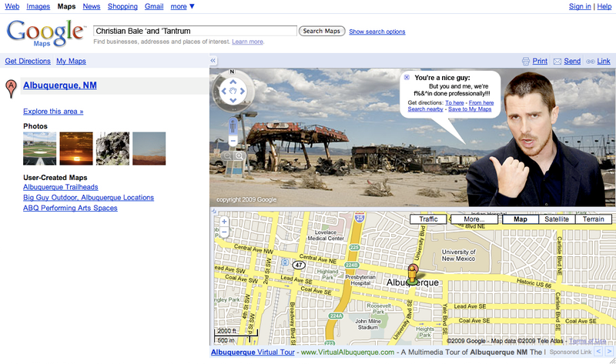This screenshot has height=364, width=616.
Task: Open ABQ Performing Arts Spaces link
Action: [x=70, y=208]
